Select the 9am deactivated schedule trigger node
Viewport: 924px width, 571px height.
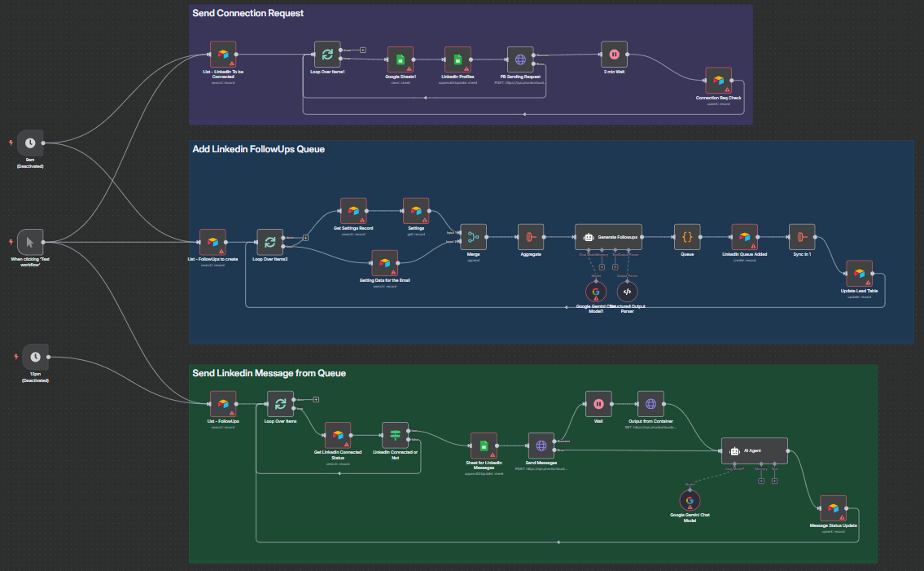point(30,143)
